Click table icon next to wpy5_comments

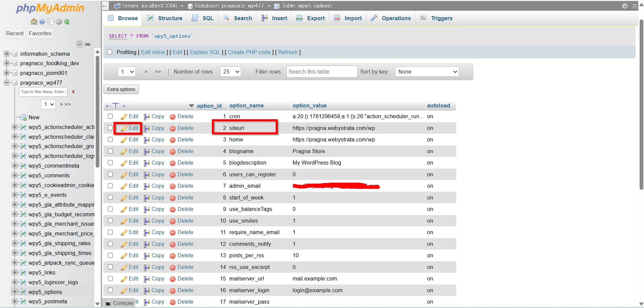[x=23, y=175]
